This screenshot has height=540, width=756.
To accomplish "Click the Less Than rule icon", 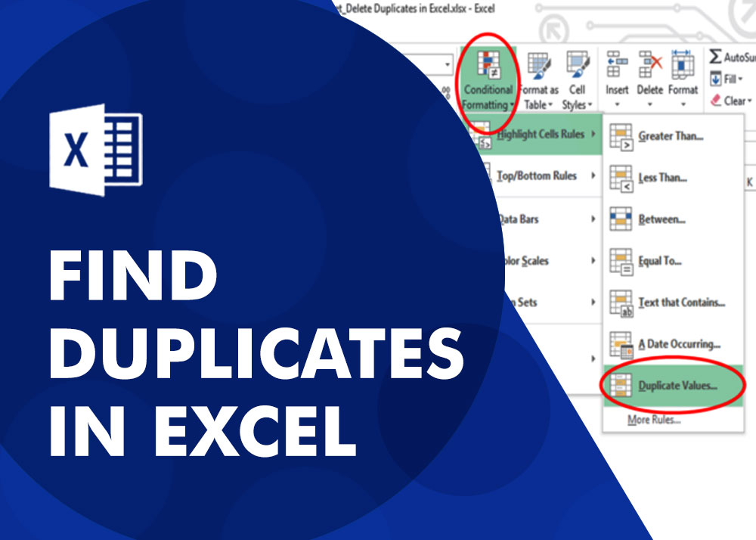I will coord(621,178).
